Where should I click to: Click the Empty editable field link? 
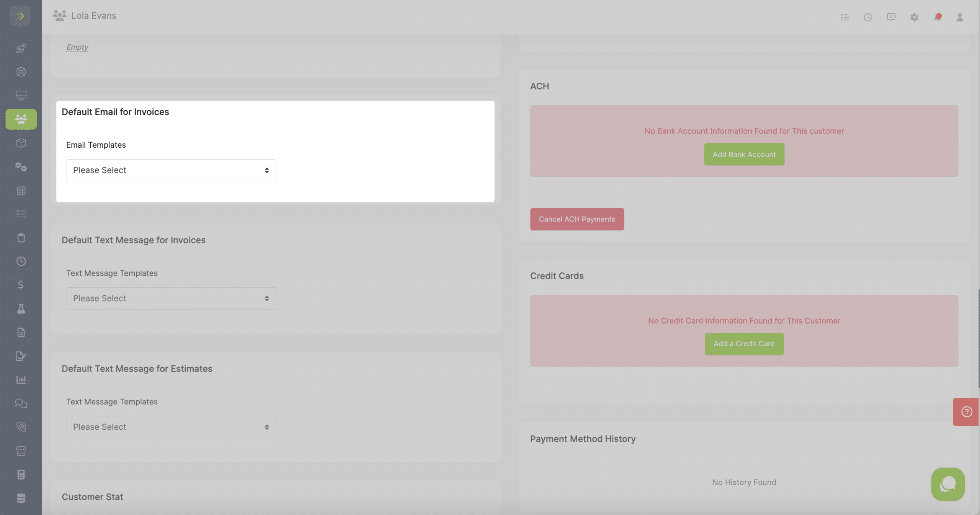[x=77, y=47]
